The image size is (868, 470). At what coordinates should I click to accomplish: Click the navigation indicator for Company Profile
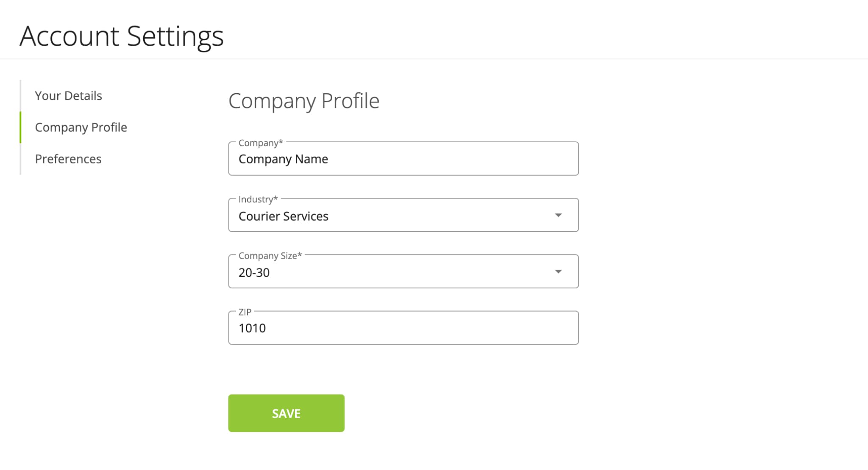pyautogui.click(x=19, y=126)
